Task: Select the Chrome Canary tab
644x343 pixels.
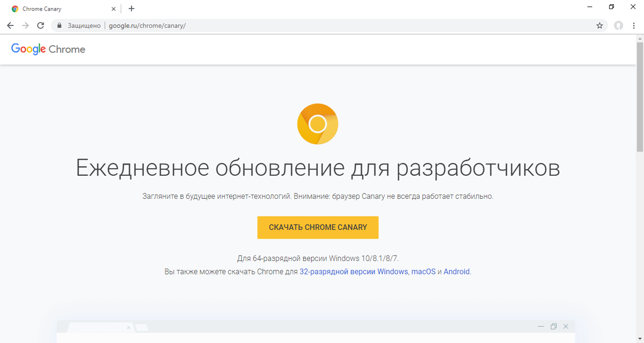Action: (x=63, y=9)
